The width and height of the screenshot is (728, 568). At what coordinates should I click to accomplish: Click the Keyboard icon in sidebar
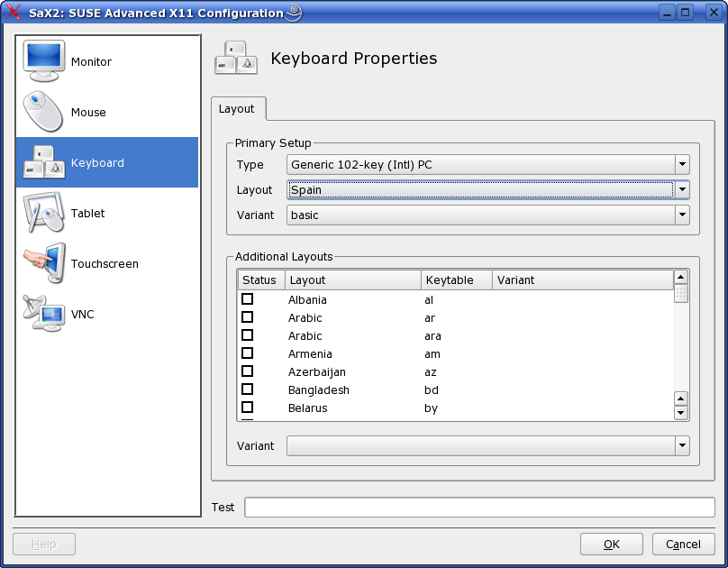(44, 162)
